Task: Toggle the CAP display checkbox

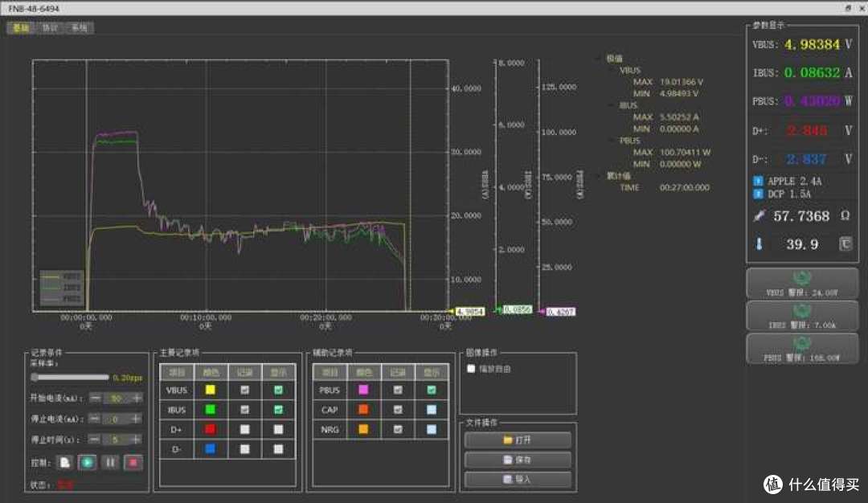Action: coord(432,410)
